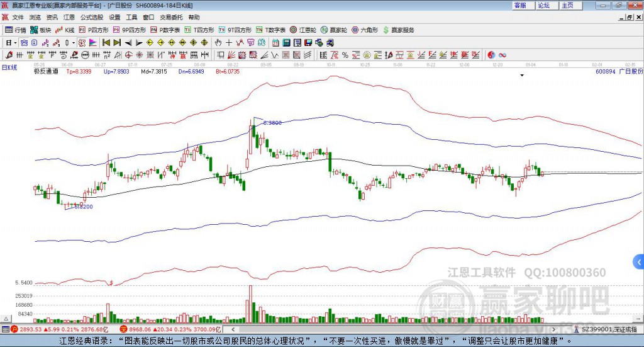
Task: Click the 极反通道 indicator label
Action: click(x=46, y=71)
